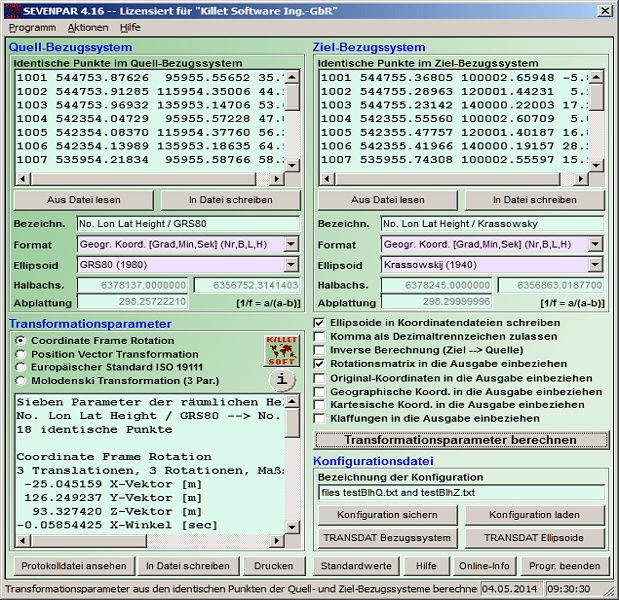619x600 pixels.
Task: Click results pane vertical scrollbar thumb
Action: (x=292, y=423)
